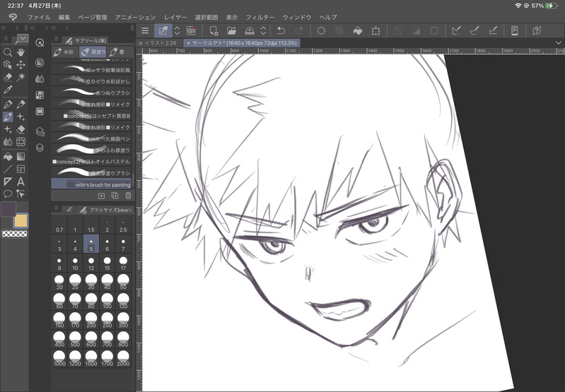Click the Clear (dotted circle) icon
Screen dimensions: 565x392
[321, 31]
